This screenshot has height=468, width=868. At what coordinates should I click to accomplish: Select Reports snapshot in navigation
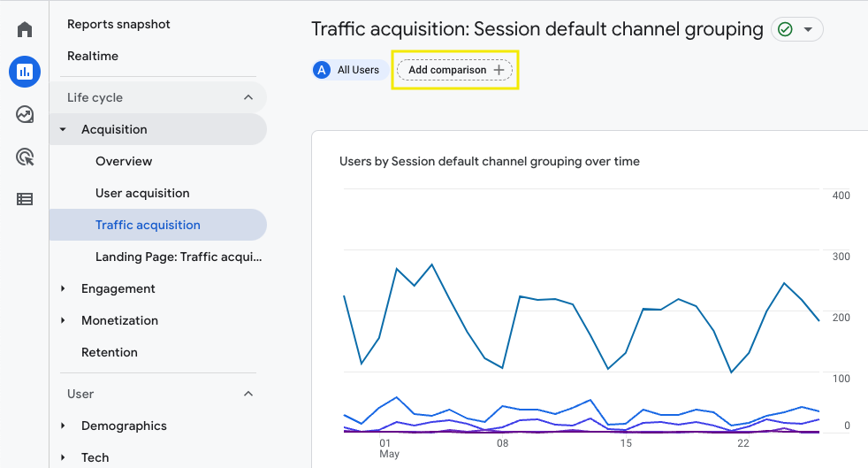(118, 24)
